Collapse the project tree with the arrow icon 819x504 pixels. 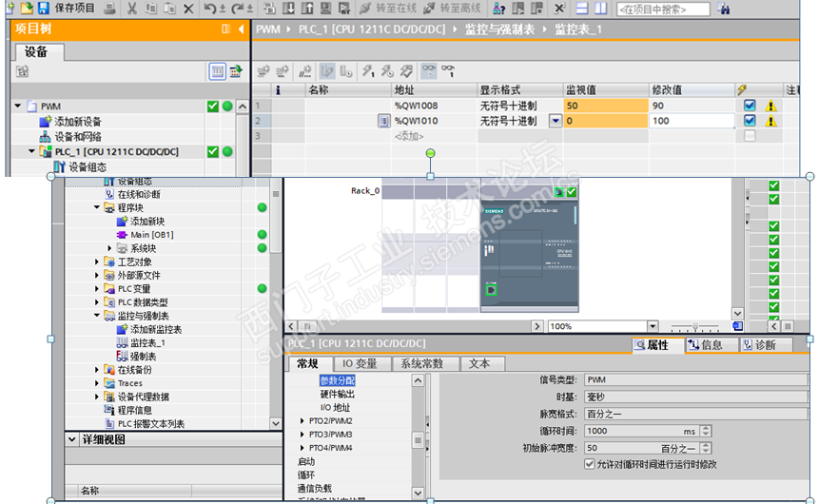coord(241,29)
